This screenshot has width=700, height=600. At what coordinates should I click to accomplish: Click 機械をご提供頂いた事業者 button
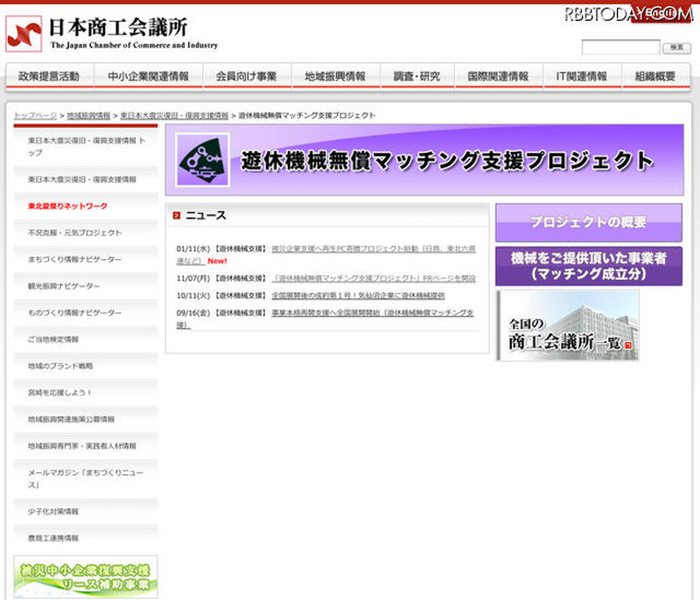(x=588, y=266)
